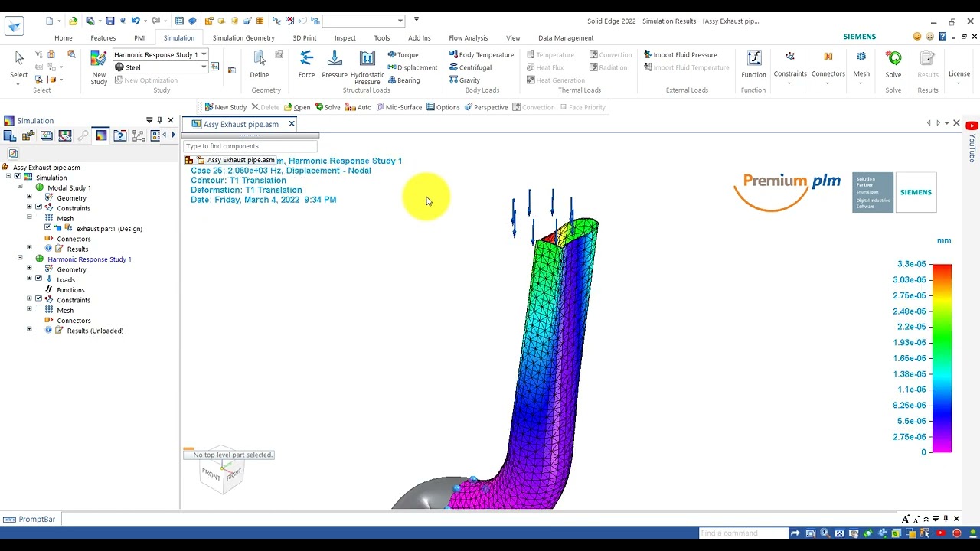Open the Simulation Geometry tab
This screenshot has height=551, width=980.
point(243,37)
